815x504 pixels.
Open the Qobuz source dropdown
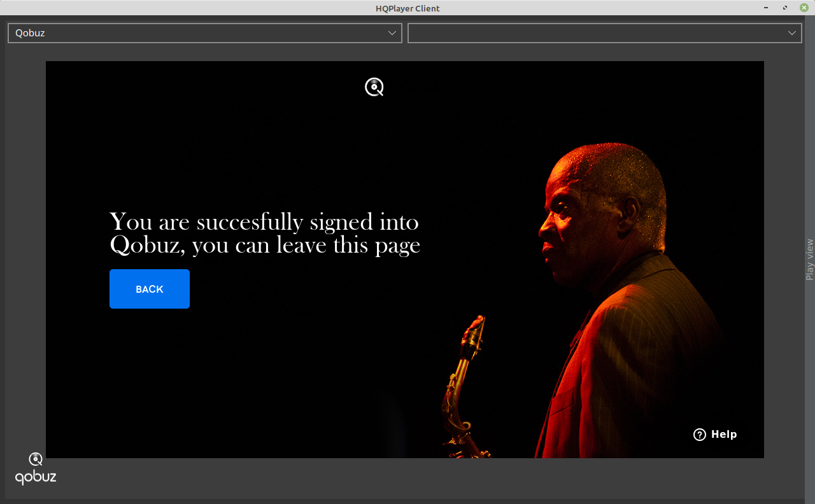point(197,33)
